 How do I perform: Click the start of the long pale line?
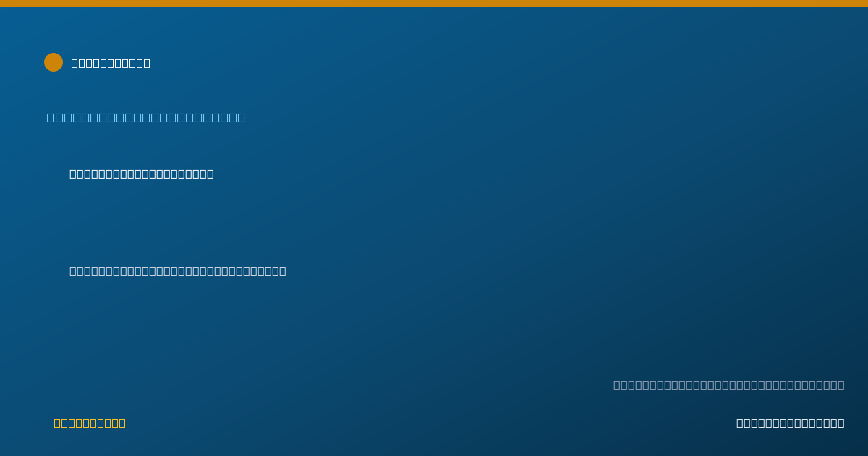[x=73, y=271]
